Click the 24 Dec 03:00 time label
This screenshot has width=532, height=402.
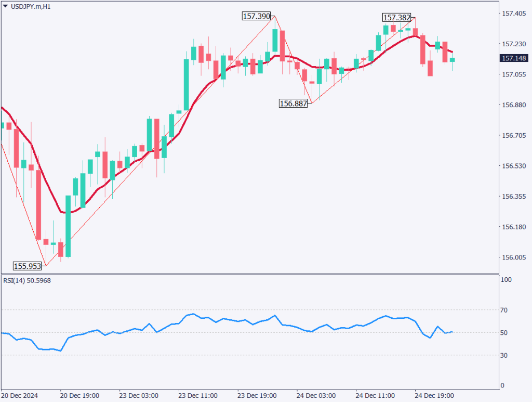[x=315, y=395]
